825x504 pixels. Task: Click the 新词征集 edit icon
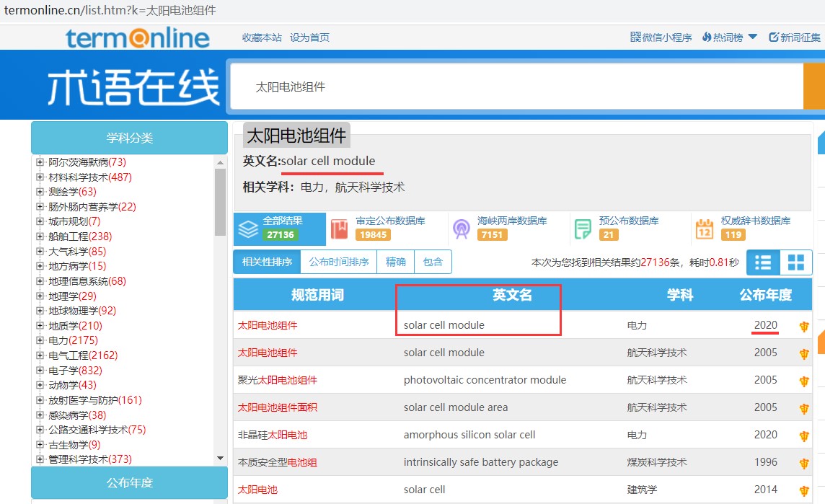[x=774, y=37]
